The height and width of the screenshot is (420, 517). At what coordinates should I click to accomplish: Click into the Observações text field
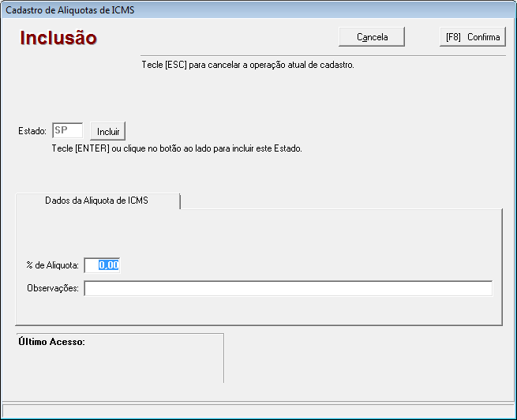(287, 288)
